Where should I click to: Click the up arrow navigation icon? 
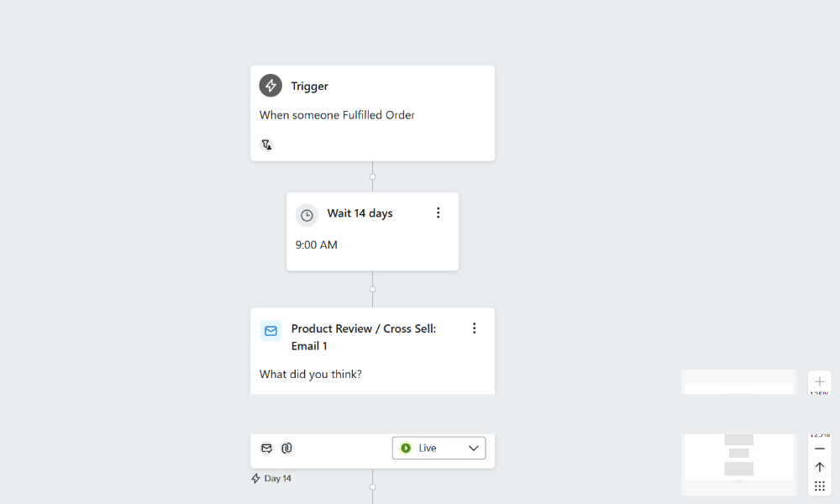point(820,467)
